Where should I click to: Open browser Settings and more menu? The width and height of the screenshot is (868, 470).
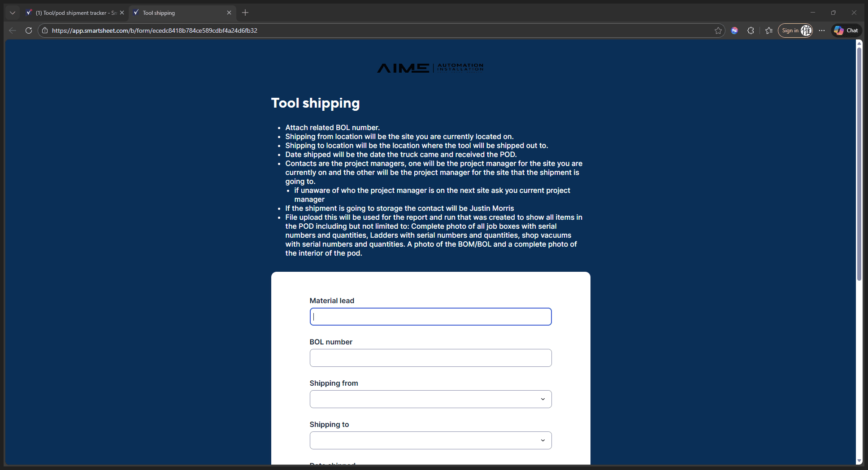click(x=822, y=30)
